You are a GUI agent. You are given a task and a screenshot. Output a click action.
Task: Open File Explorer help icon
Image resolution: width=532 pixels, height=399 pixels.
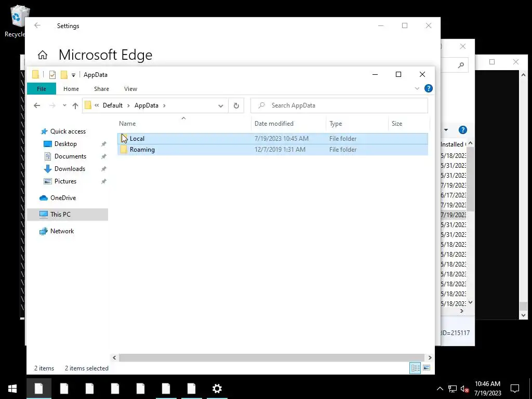429,88
